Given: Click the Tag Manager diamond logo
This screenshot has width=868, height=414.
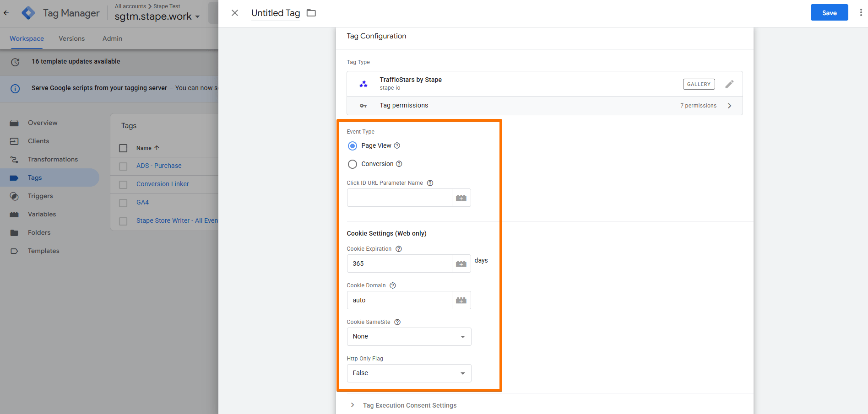Looking at the screenshot, I should click(28, 13).
